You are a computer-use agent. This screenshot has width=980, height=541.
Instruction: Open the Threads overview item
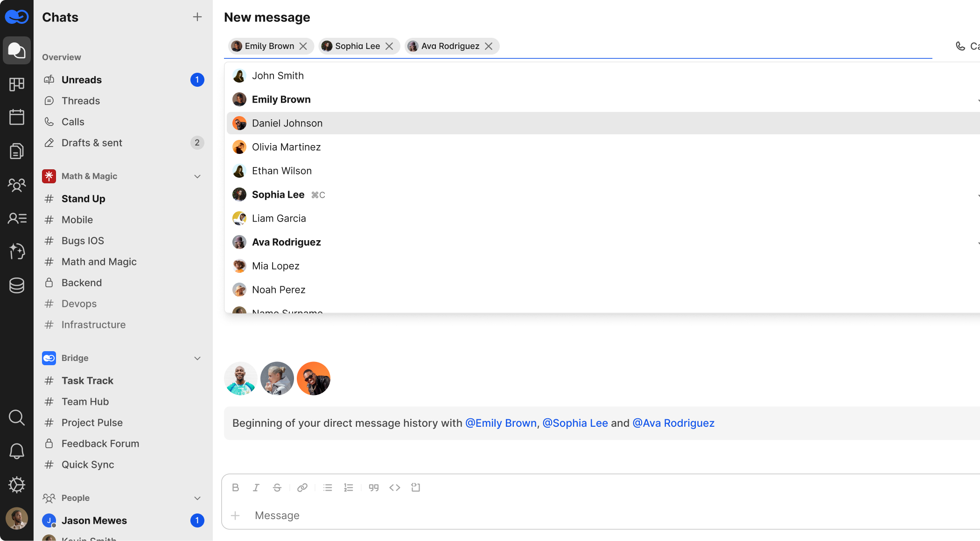81,101
